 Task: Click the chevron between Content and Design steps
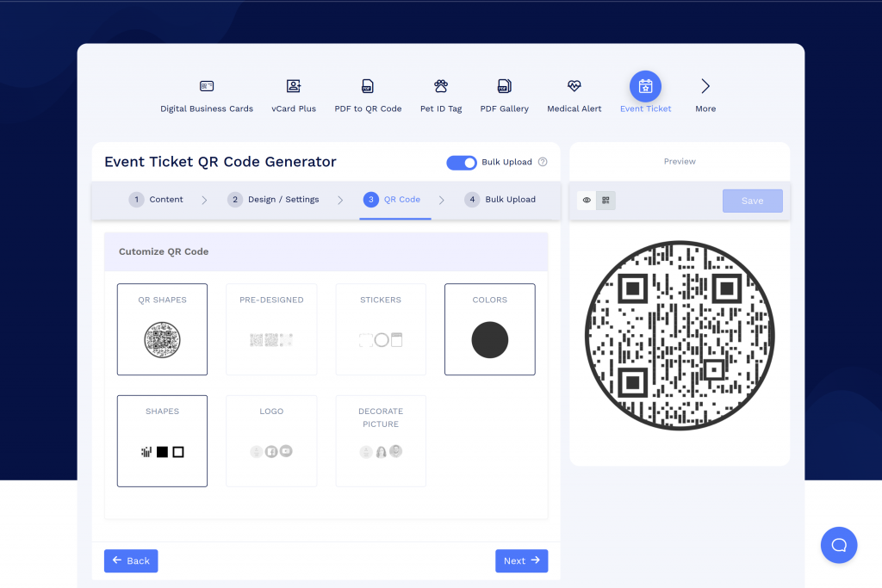[x=205, y=199]
